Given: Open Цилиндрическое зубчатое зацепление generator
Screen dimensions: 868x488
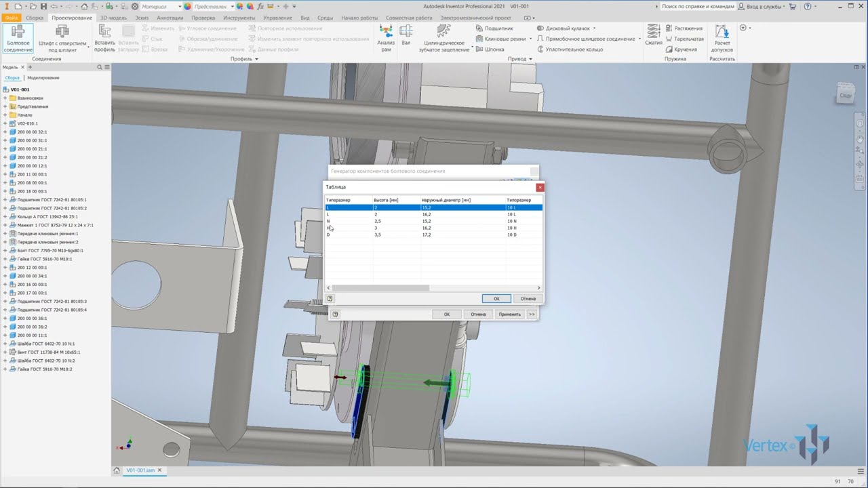Looking at the screenshot, I should tap(444, 39).
